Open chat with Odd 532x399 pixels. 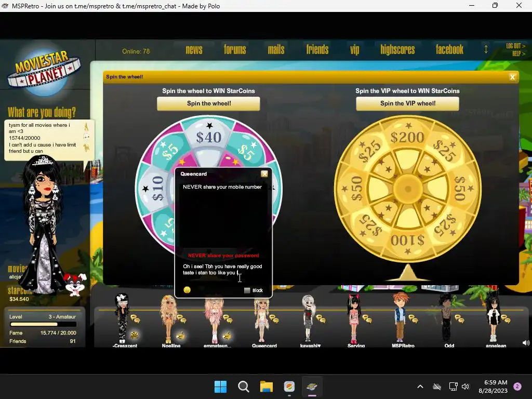click(459, 319)
